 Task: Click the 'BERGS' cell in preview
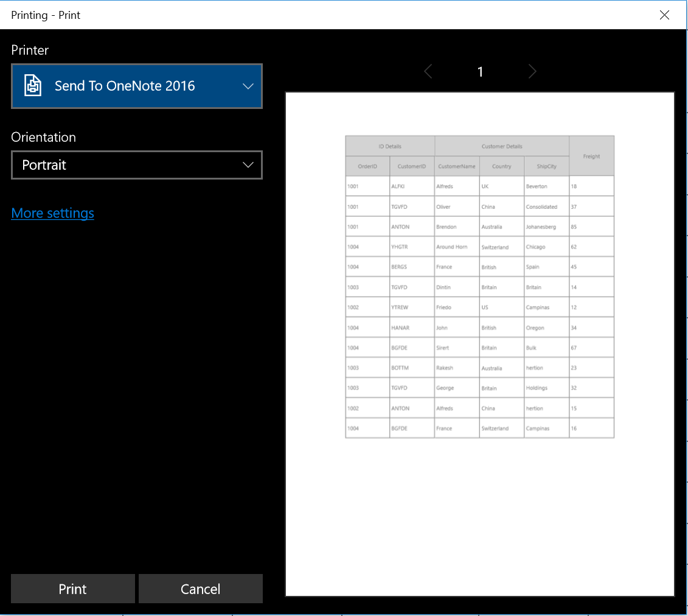click(412, 267)
